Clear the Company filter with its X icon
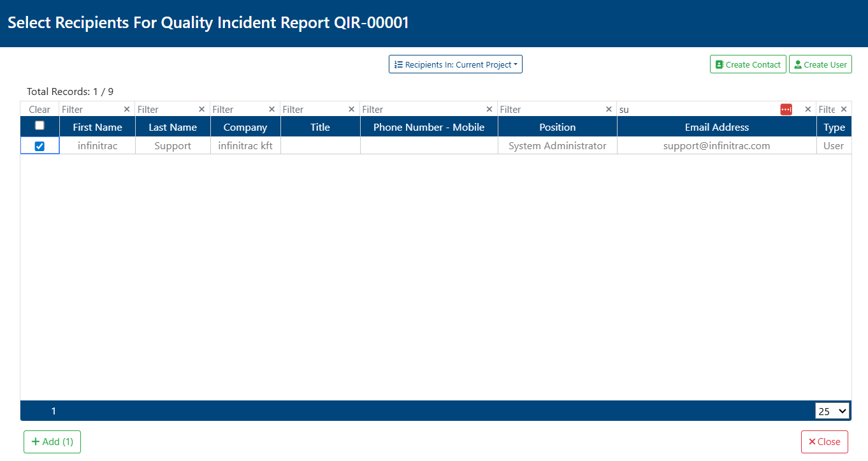Viewport: 868px width, 461px height. [272, 109]
